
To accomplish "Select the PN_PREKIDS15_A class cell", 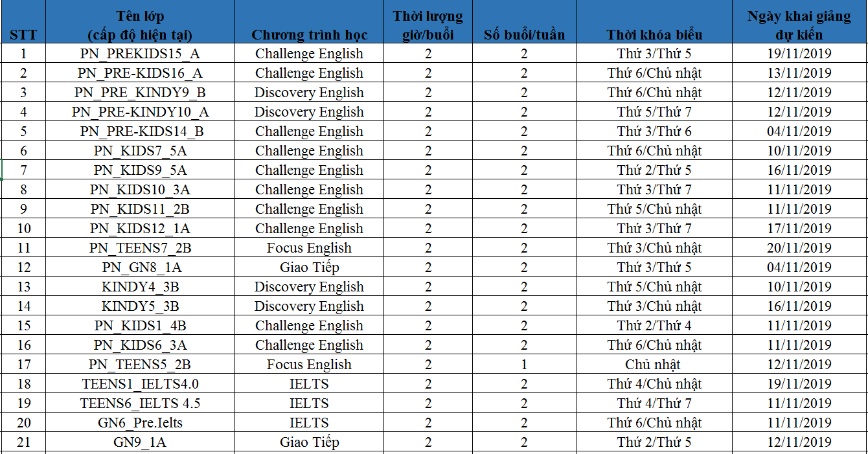I will point(140,54).
